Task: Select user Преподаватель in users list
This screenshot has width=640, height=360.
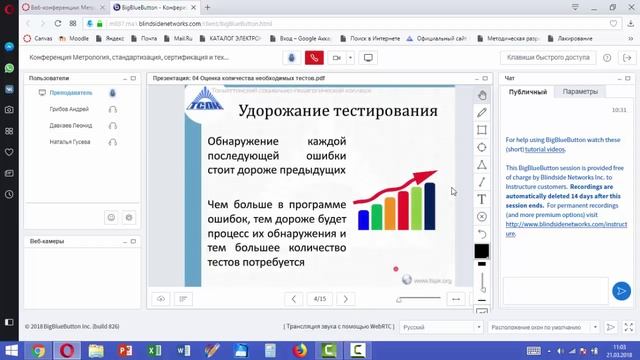Action: [71, 93]
